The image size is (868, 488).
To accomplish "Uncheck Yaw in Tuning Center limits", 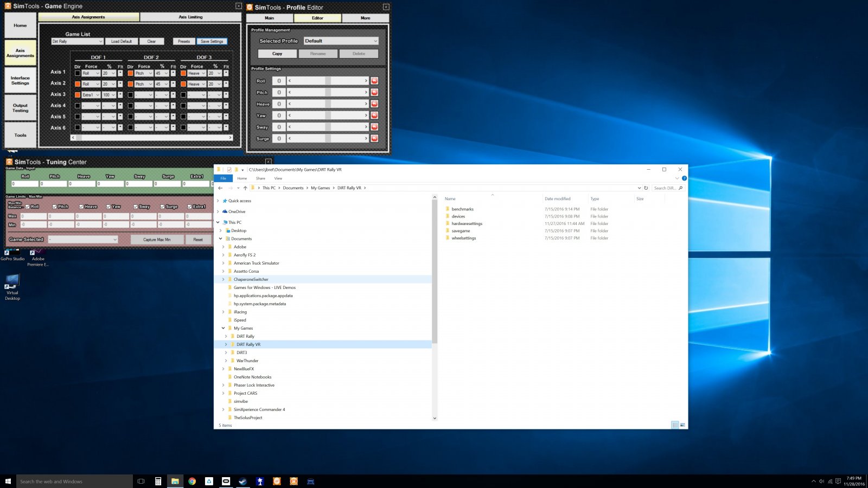I will tap(108, 207).
